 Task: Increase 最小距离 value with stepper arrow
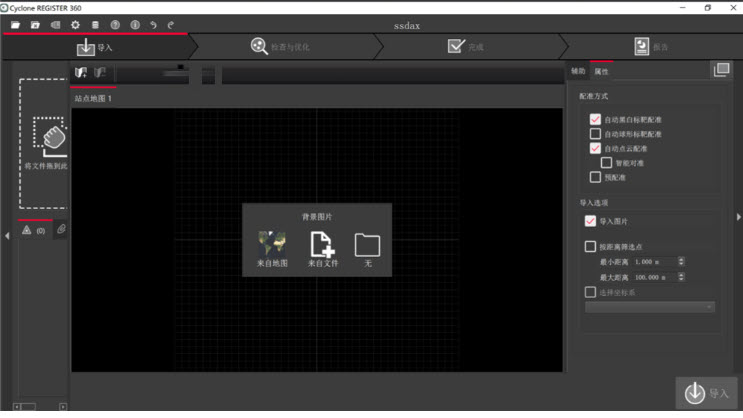pos(681,259)
